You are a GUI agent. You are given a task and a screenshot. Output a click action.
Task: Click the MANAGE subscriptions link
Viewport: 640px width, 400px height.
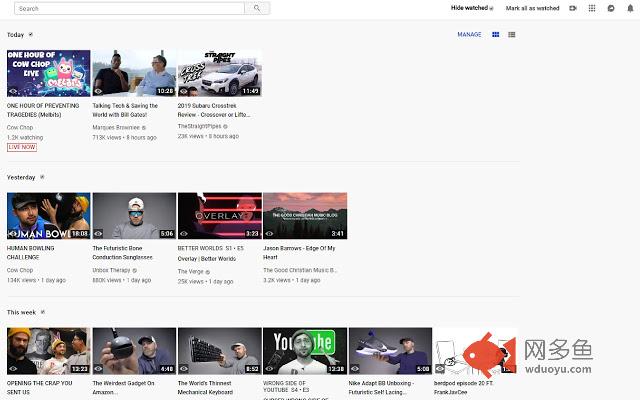pyautogui.click(x=469, y=35)
